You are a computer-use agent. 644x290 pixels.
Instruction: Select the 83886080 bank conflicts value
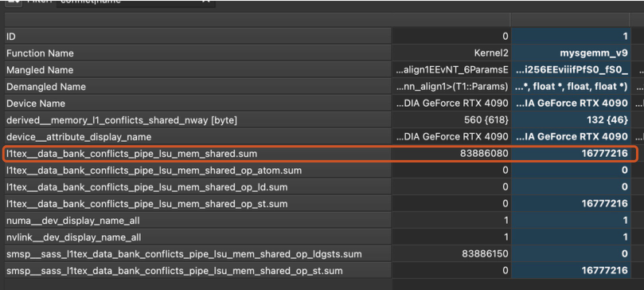coord(484,154)
